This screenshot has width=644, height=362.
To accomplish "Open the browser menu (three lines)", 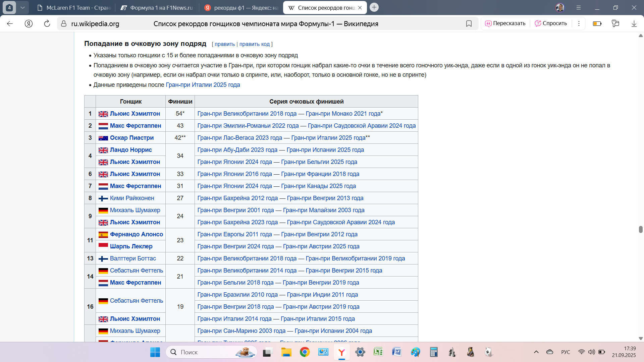I will click(x=579, y=7).
